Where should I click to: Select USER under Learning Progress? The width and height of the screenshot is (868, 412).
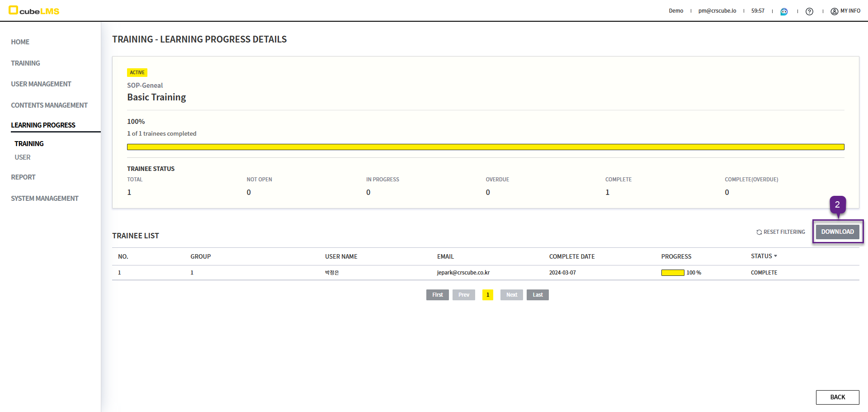[23, 157]
